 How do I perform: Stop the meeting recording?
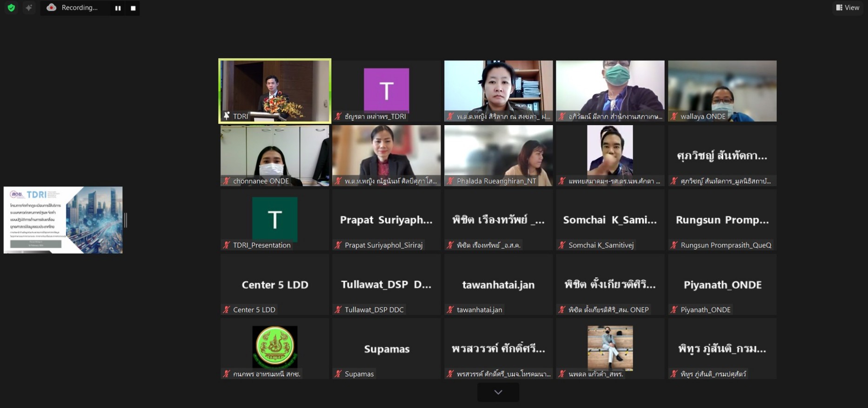(133, 8)
